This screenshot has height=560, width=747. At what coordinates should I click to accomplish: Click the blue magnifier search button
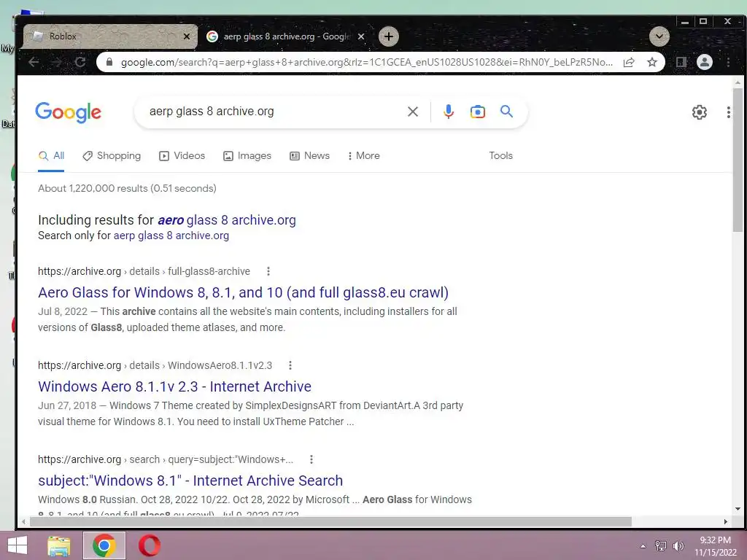[x=506, y=112]
